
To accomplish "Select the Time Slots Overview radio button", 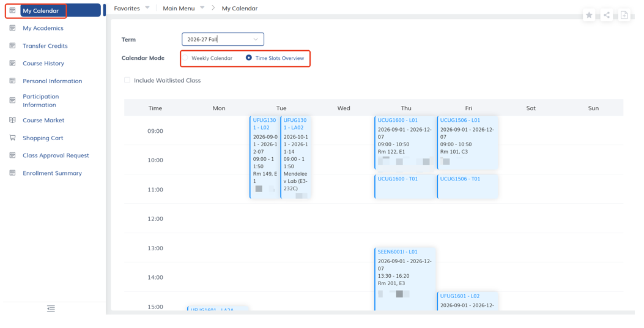I will (249, 58).
